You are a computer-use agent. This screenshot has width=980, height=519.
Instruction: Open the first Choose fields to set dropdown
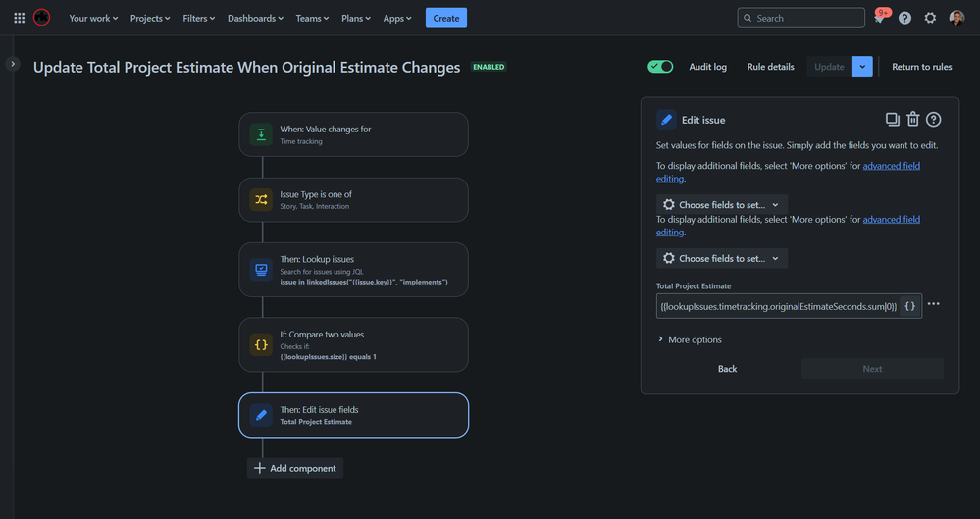[722, 204]
